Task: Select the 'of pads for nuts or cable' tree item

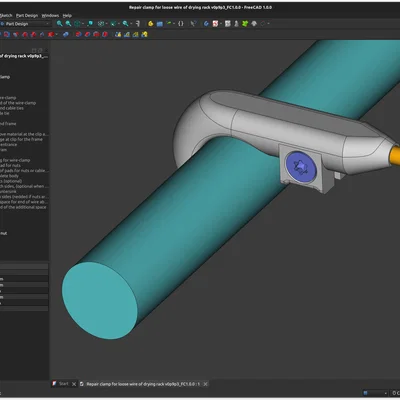Action: click(x=24, y=171)
